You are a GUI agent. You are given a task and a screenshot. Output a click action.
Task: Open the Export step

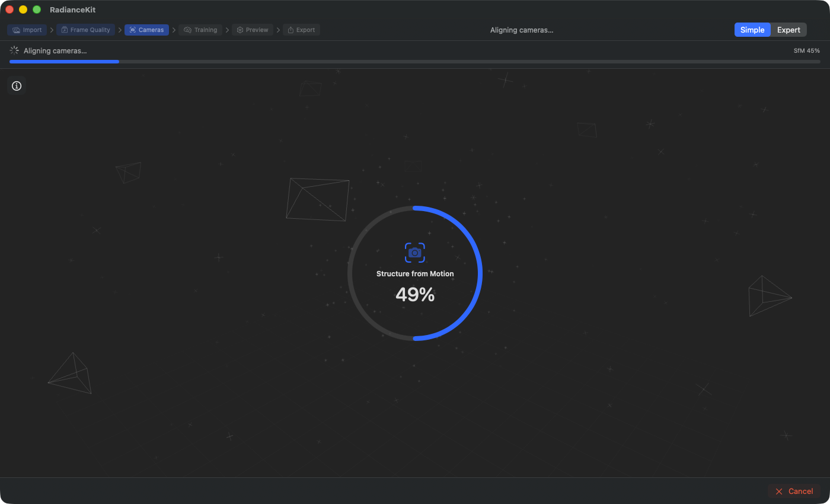click(301, 30)
